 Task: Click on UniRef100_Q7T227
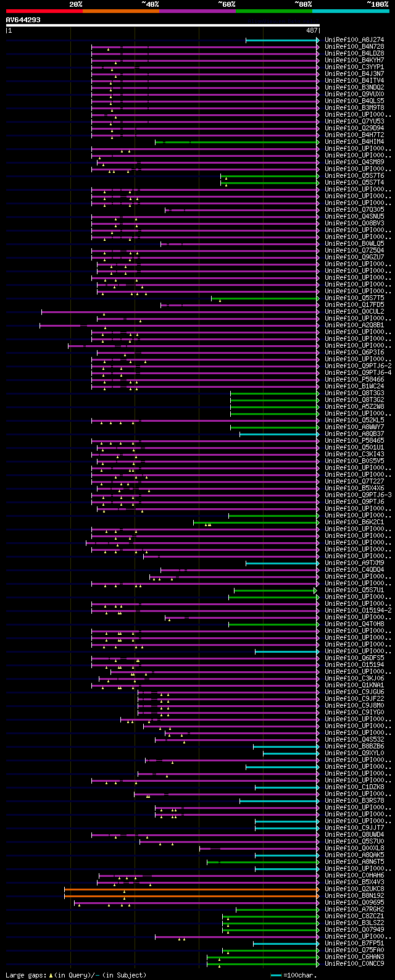(x=354, y=482)
